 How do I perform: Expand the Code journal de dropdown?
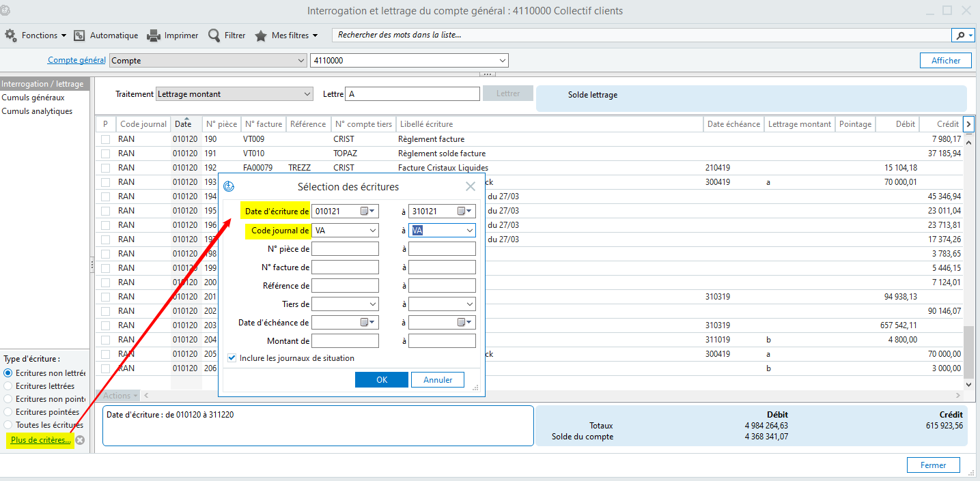point(372,231)
